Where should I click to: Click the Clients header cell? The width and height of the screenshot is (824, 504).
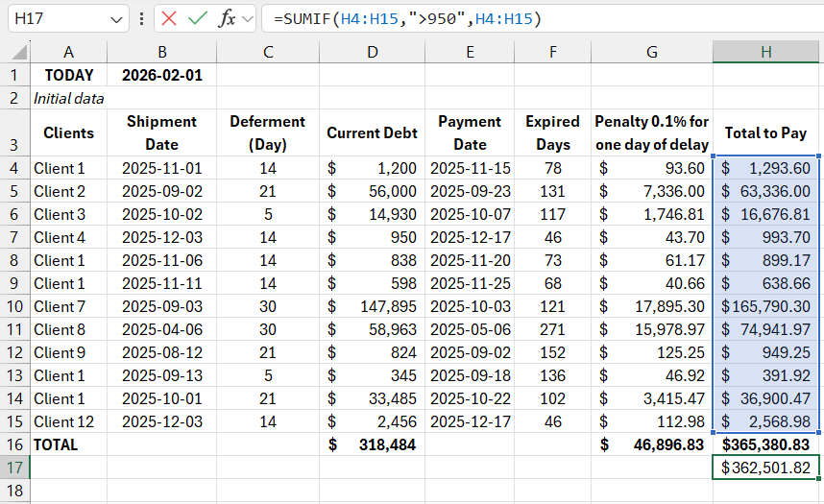coord(69,133)
